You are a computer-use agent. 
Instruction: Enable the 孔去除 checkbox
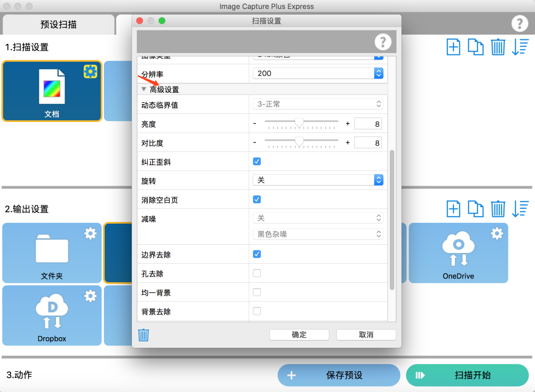coord(257,273)
